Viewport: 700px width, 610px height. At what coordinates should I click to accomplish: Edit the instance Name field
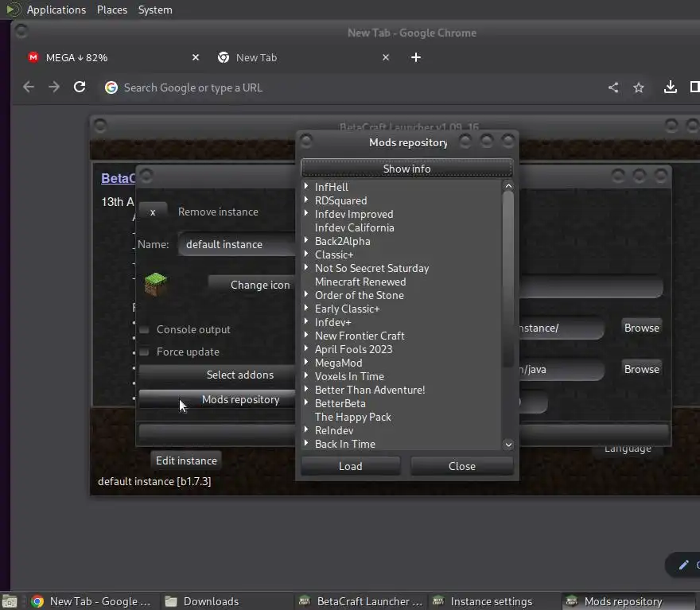point(236,244)
